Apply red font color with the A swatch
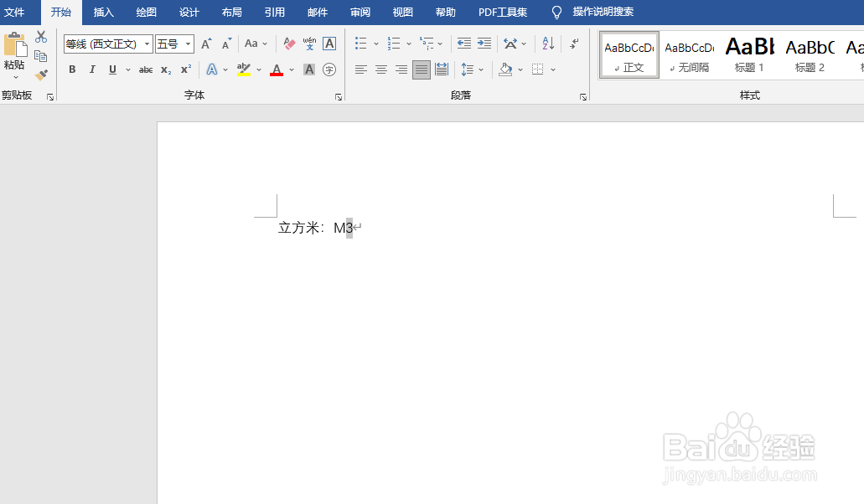This screenshot has width=864, height=504. 277,69
